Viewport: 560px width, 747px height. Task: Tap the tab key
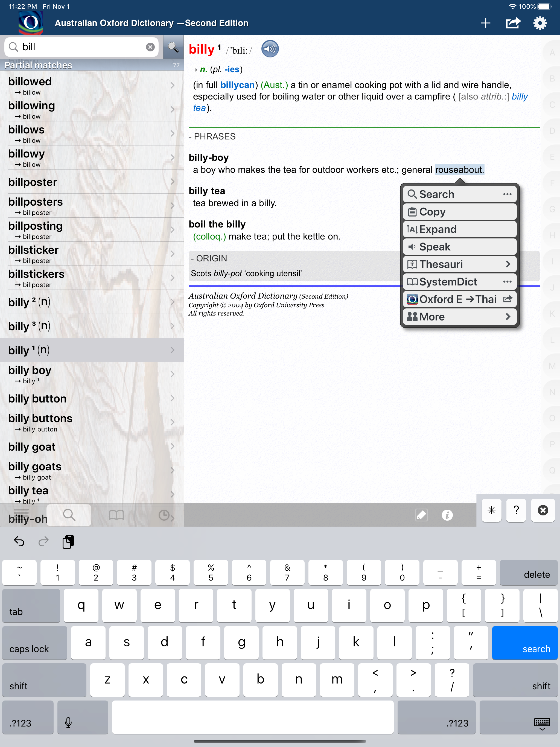31,606
